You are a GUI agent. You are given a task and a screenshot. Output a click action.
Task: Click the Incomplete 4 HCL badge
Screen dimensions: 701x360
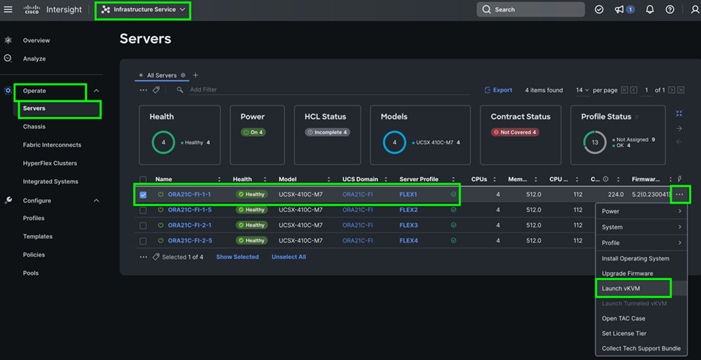[x=327, y=132]
